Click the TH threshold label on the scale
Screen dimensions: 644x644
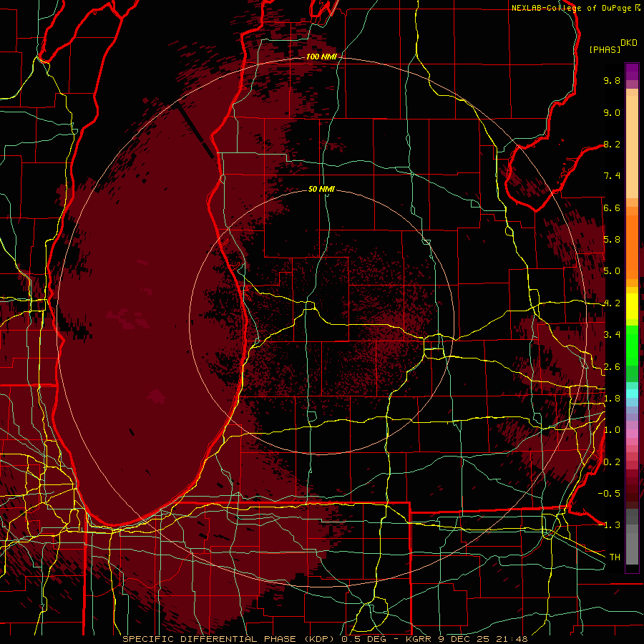[615, 557]
